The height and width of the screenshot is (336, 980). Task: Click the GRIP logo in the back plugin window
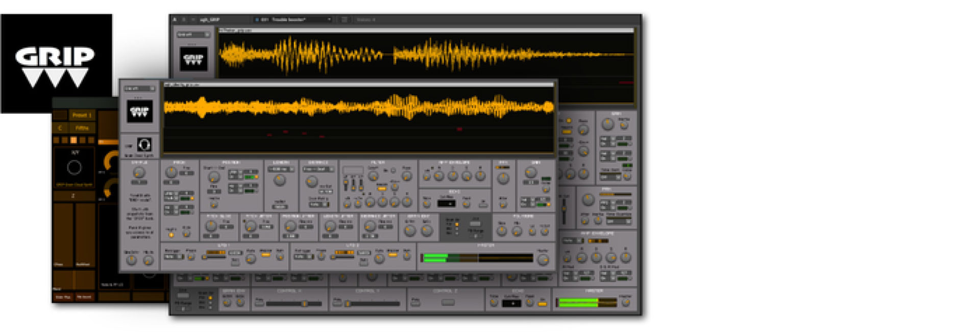193,59
